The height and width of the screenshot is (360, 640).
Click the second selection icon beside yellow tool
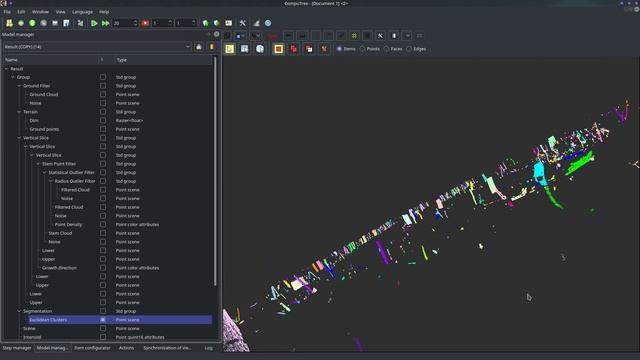click(244, 49)
